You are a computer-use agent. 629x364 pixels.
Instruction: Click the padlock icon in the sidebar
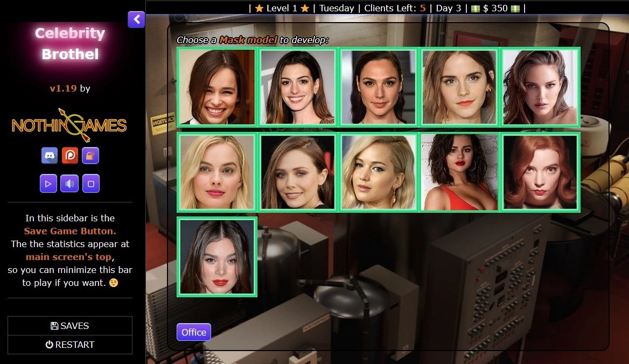pos(90,156)
